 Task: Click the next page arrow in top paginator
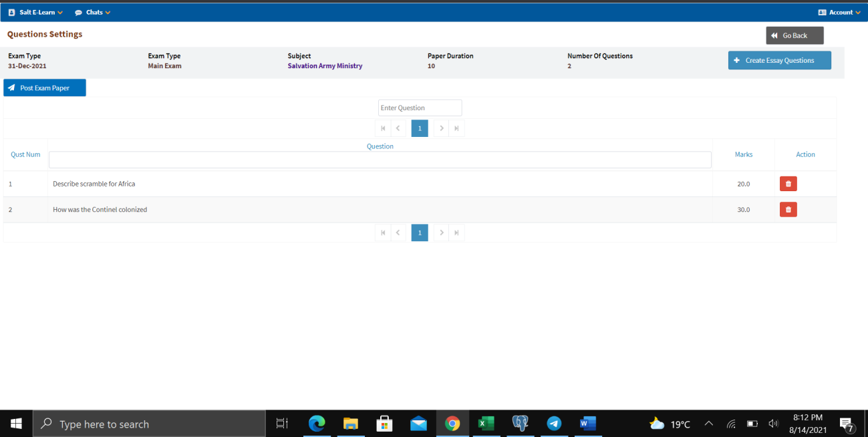tap(442, 128)
